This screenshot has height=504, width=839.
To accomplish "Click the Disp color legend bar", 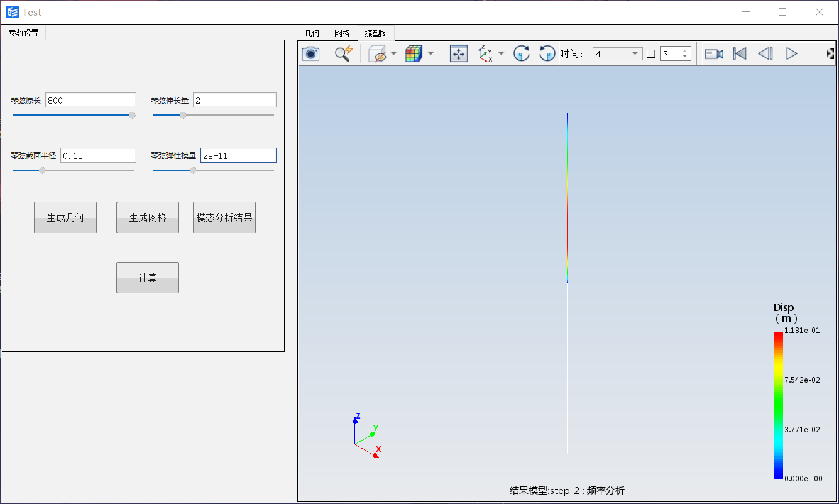I will point(778,405).
